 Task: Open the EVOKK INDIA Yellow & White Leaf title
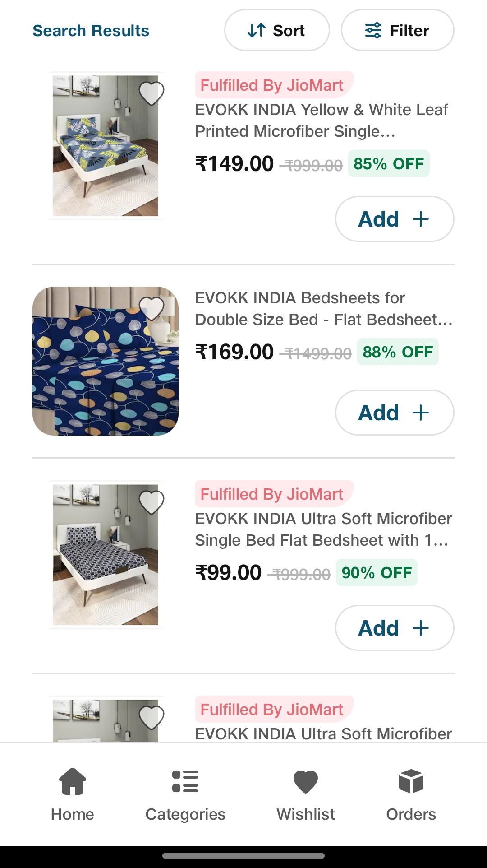[322, 121]
